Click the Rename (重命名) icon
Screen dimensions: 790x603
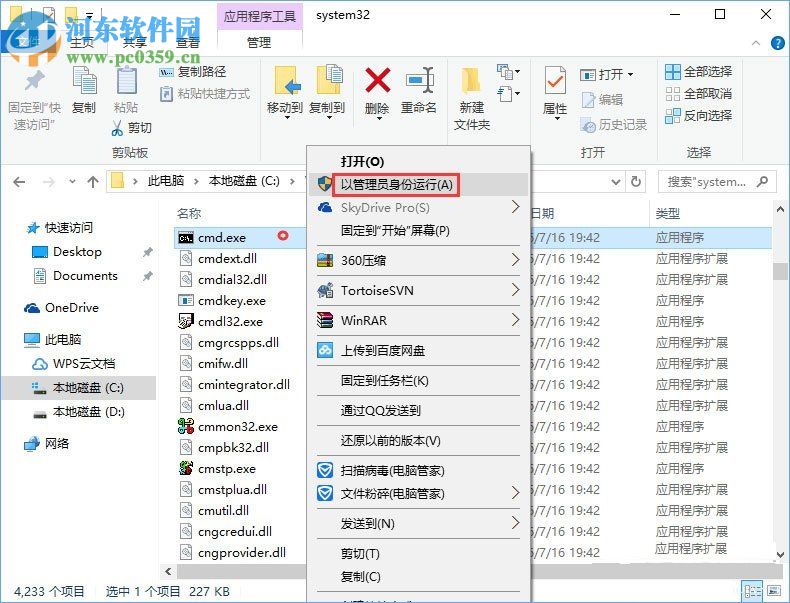[x=419, y=80]
